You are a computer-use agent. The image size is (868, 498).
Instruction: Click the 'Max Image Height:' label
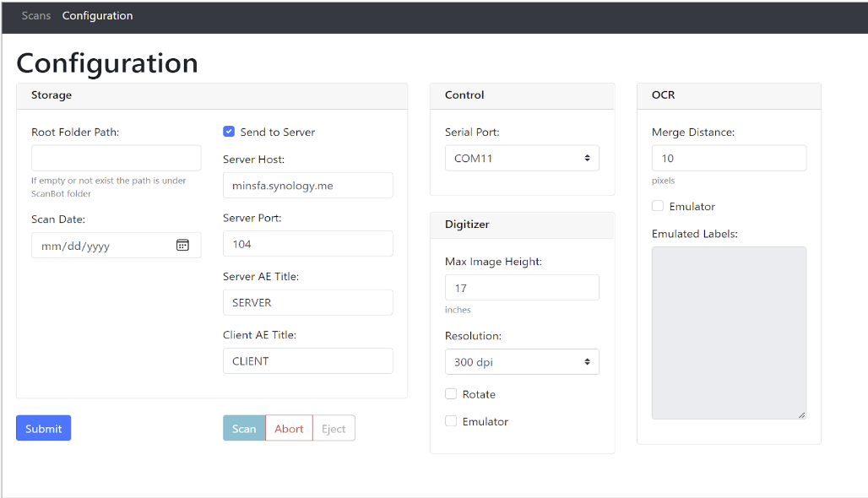(493, 261)
